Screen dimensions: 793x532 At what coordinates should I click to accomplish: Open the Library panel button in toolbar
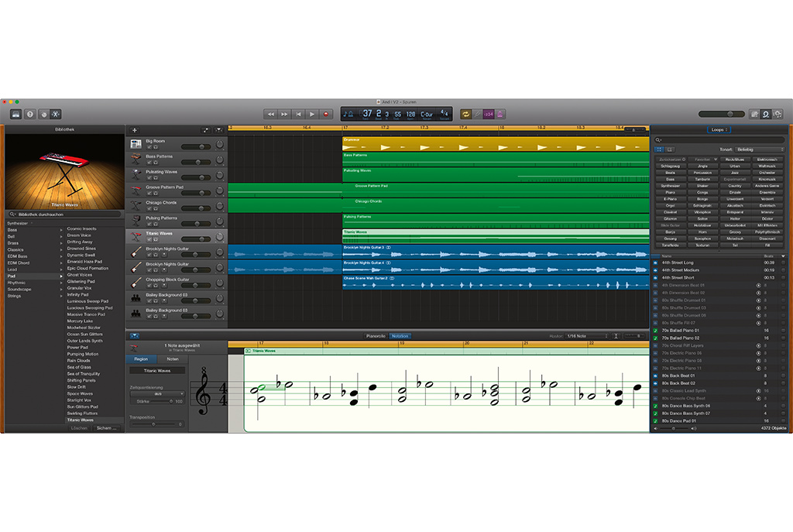pos(16,114)
